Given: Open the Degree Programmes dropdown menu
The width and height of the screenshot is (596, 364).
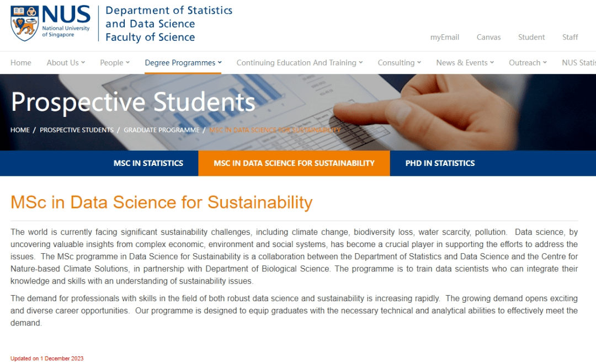Looking at the screenshot, I should click(183, 62).
